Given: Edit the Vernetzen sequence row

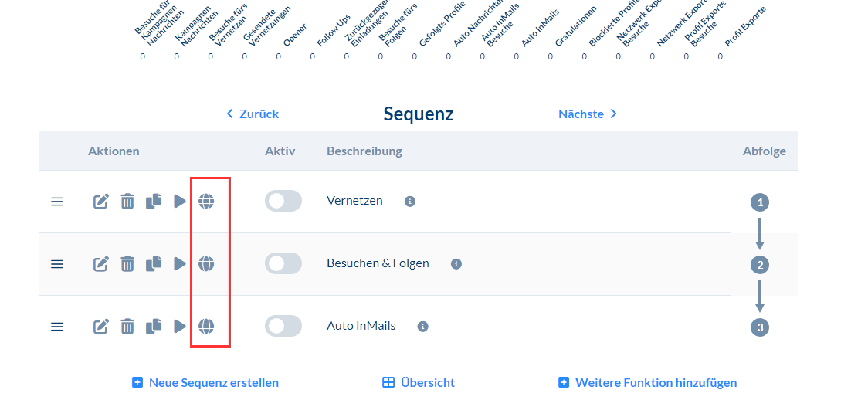Looking at the screenshot, I should click(101, 202).
